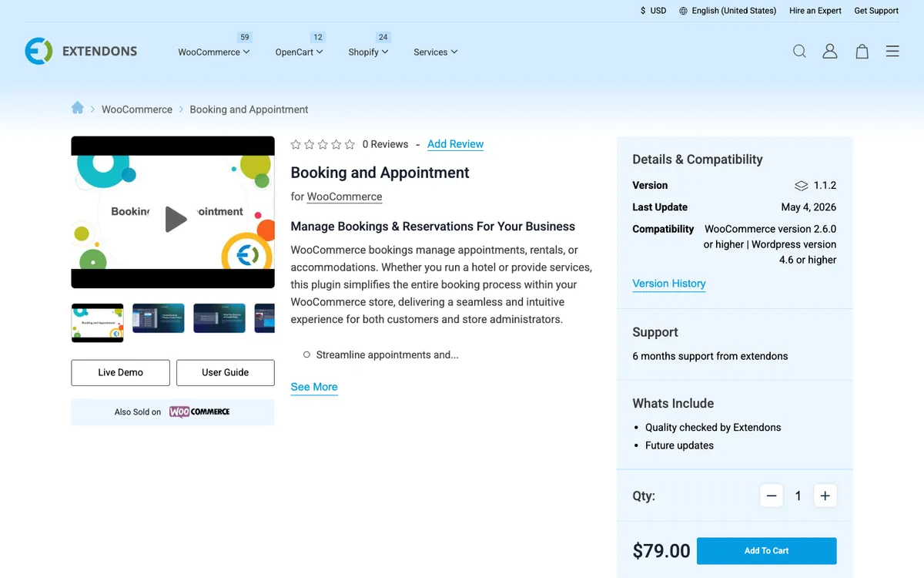Open the 'for WooCommerce' platform link
Viewport: 924px width, 578px height.
pos(344,197)
